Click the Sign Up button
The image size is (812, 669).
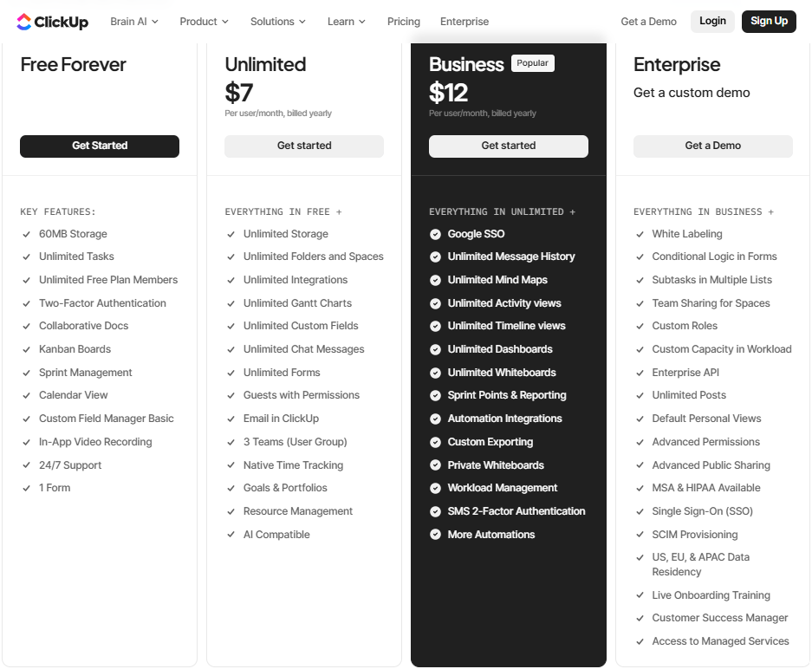pos(769,22)
